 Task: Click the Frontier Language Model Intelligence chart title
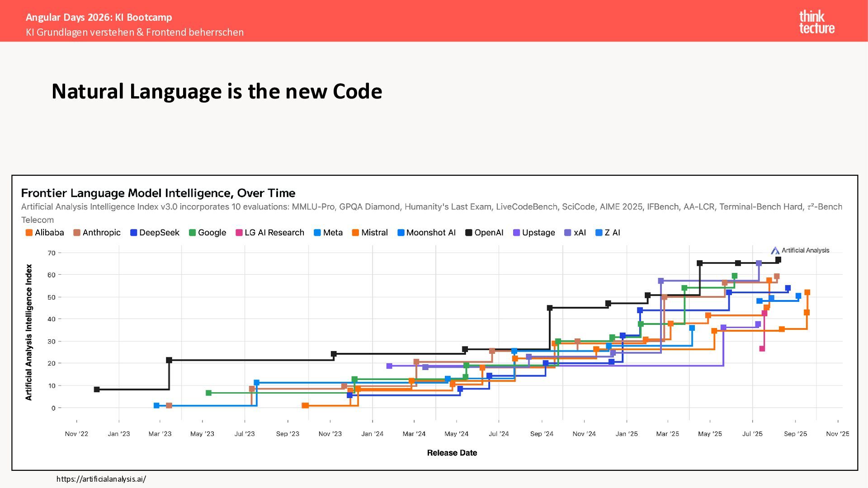click(158, 193)
